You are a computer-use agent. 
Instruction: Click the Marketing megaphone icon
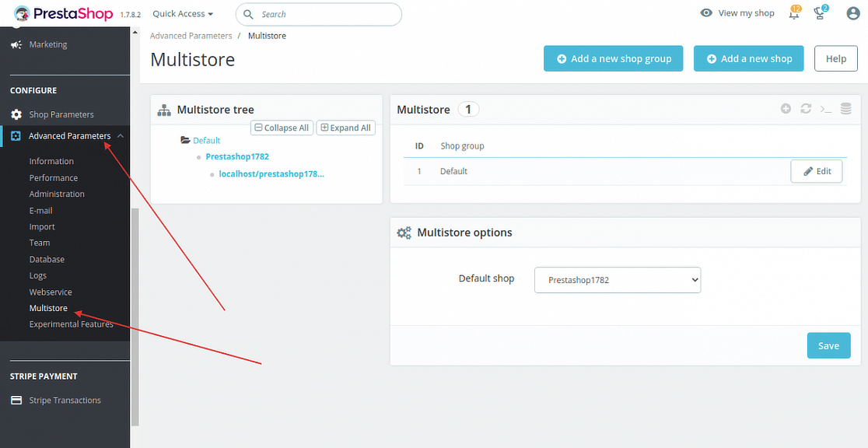coord(16,44)
